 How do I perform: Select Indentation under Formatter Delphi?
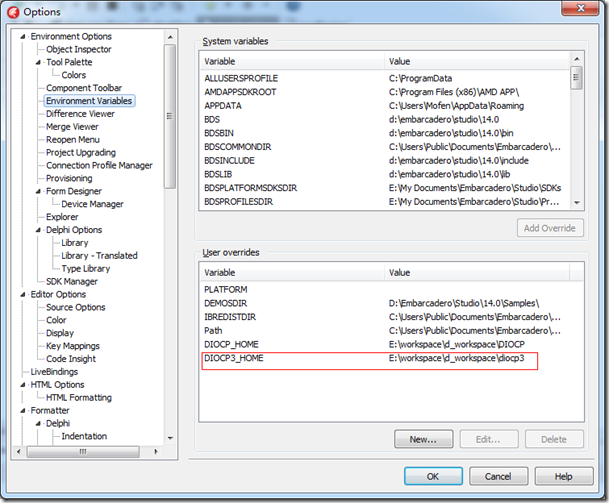tap(84, 436)
